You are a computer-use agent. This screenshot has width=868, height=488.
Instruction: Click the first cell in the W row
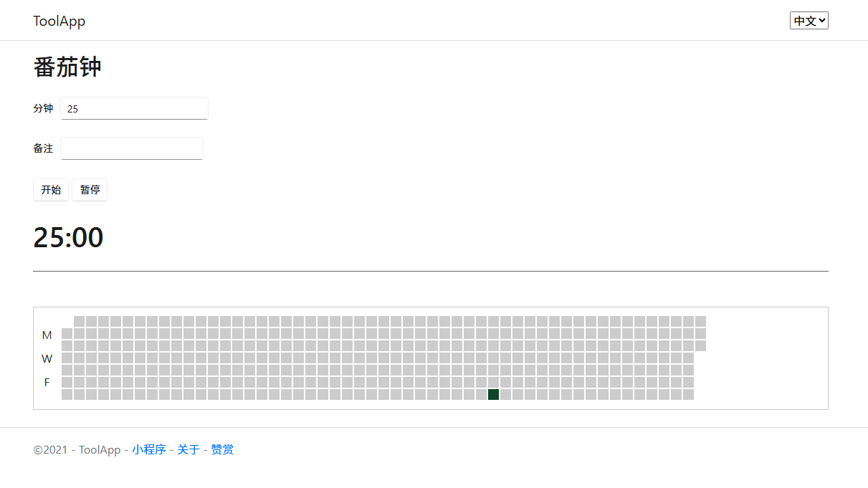(67, 358)
